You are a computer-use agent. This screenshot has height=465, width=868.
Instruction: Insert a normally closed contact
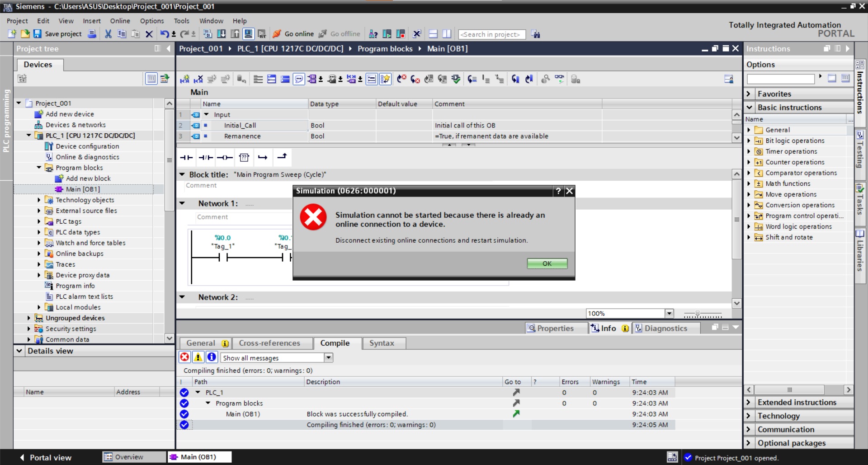pyautogui.click(x=206, y=157)
